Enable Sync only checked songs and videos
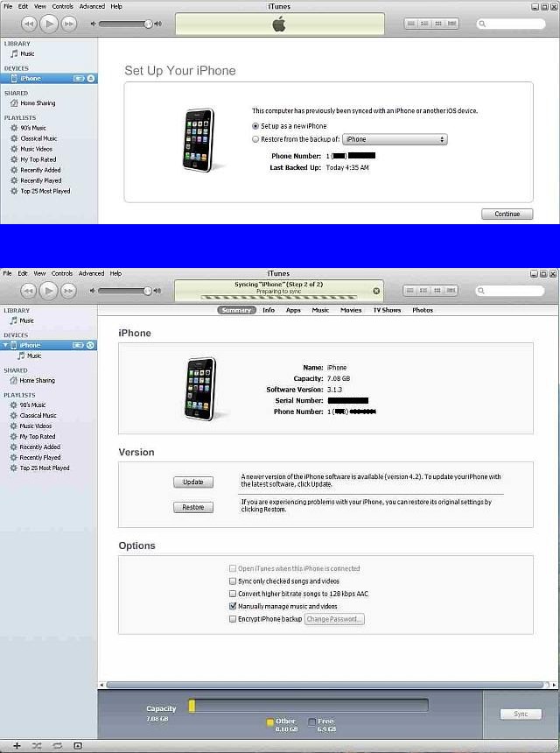560x753 pixels. pos(233,581)
